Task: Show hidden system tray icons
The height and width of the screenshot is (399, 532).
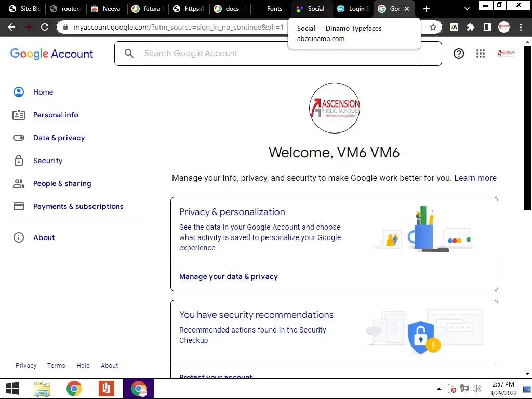Action: (440, 389)
